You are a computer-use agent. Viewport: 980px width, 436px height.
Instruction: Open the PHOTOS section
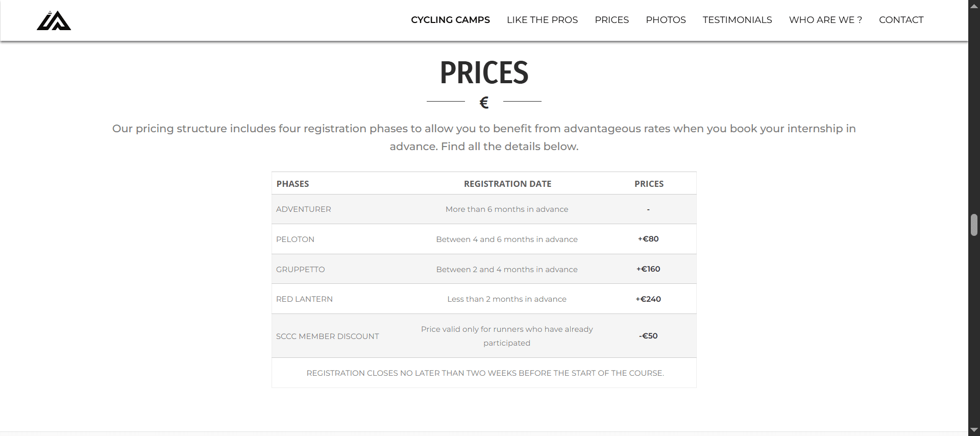coord(666,20)
